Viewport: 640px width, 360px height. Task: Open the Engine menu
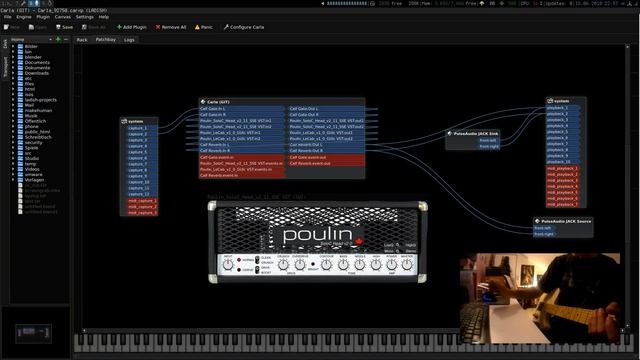click(24, 17)
